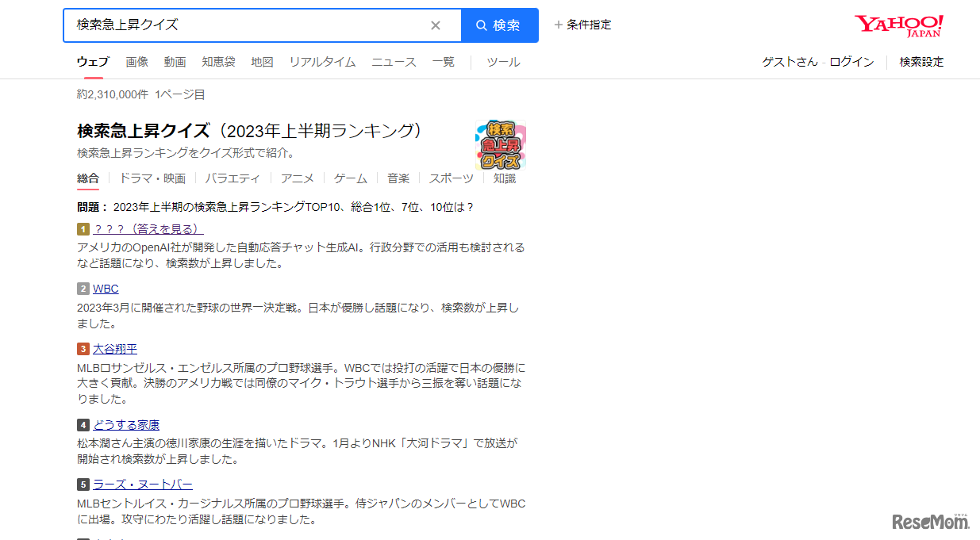Switch to the リアルタイム tab
The image size is (980, 540).
322,61
